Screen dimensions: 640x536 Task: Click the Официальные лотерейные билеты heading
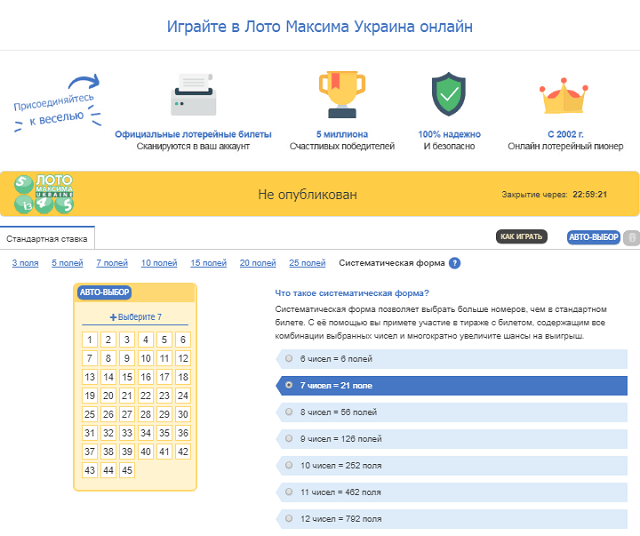click(193, 134)
